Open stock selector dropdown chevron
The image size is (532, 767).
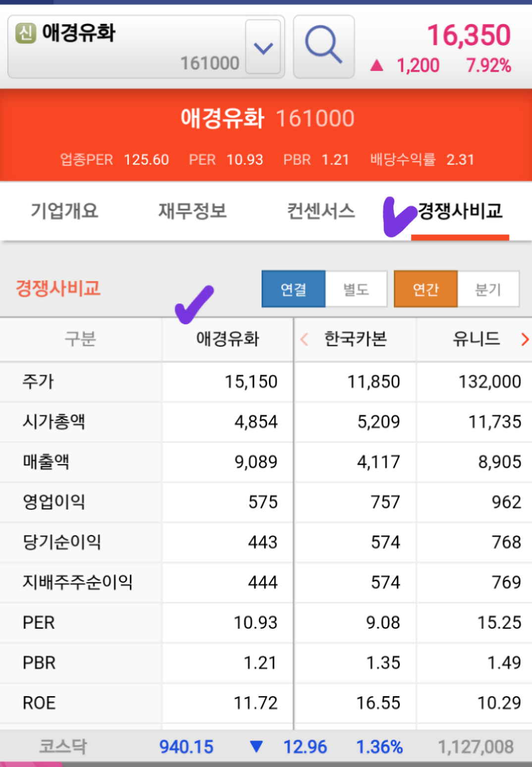click(263, 48)
